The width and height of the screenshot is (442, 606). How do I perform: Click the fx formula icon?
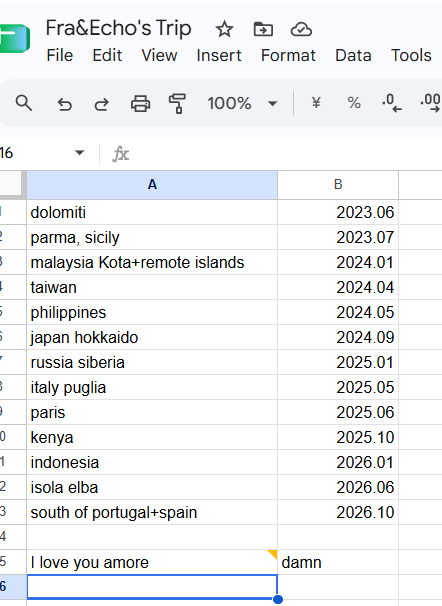pos(121,154)
